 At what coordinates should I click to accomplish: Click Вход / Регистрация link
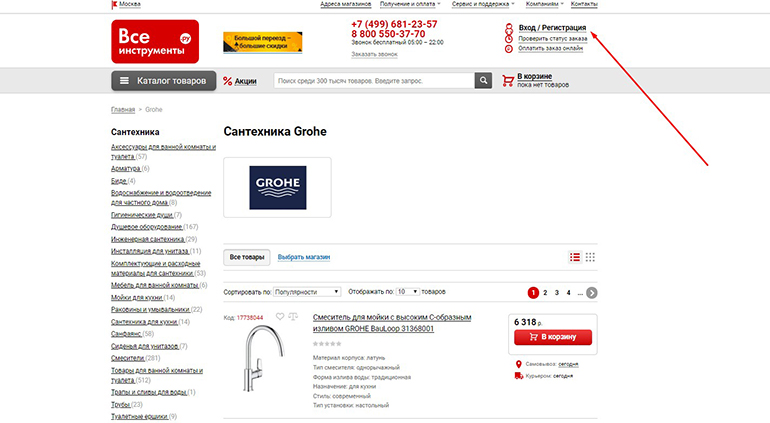click(x=552, y=28)
